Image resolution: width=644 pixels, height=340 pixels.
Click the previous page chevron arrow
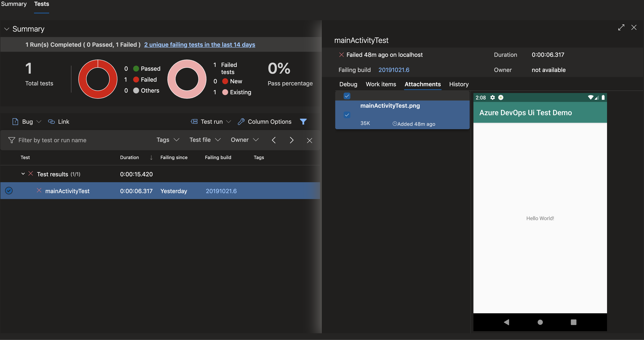click(x=274, y=140)
